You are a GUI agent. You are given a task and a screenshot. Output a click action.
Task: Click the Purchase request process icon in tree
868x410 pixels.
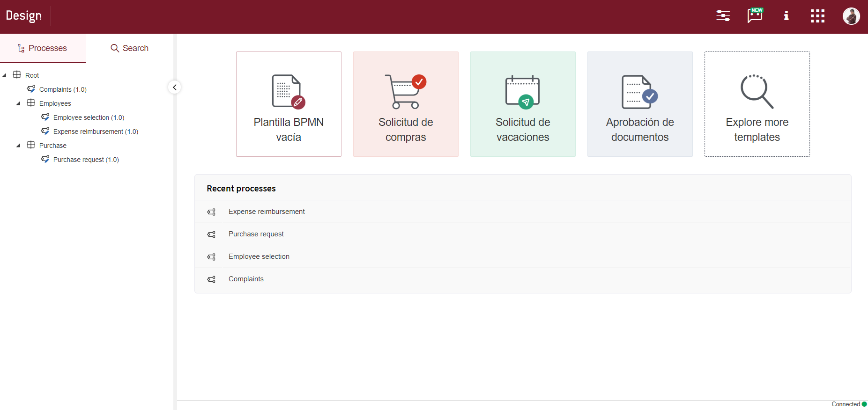[x=45, y=159]
